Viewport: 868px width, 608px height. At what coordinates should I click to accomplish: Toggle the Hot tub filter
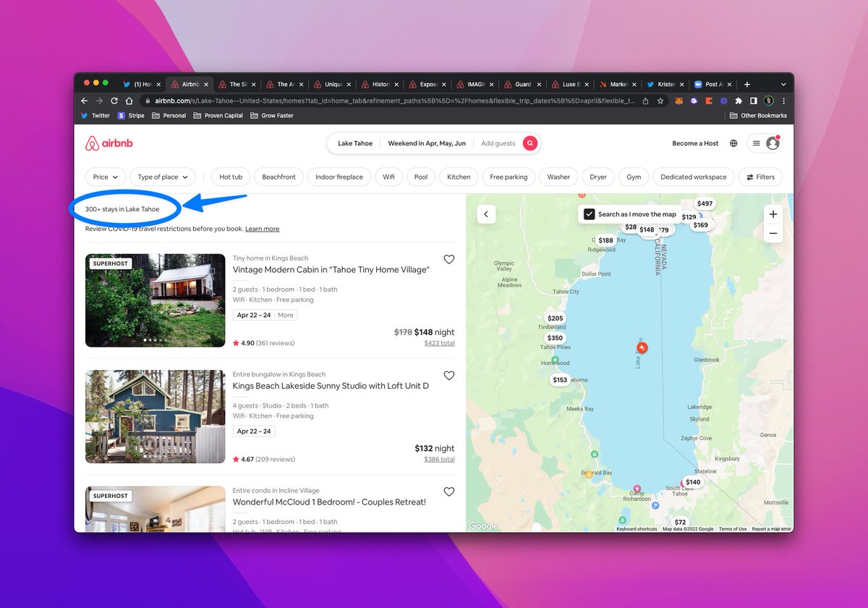click(231, 177)
